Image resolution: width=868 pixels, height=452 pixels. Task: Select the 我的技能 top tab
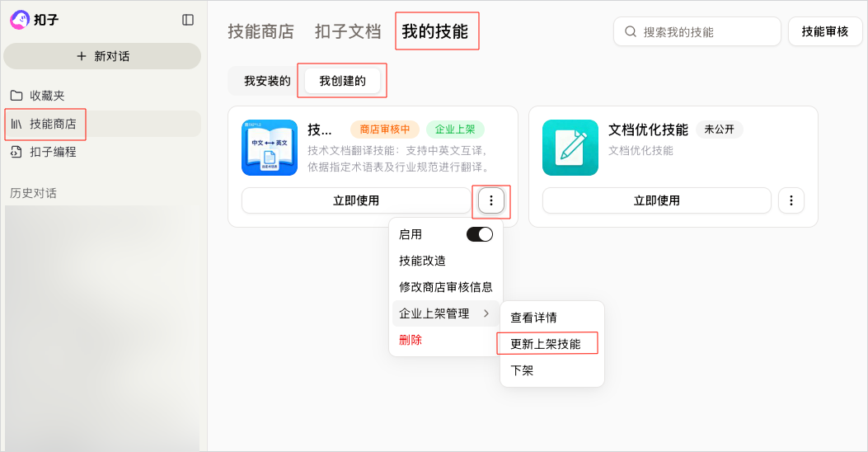point(435,31)
